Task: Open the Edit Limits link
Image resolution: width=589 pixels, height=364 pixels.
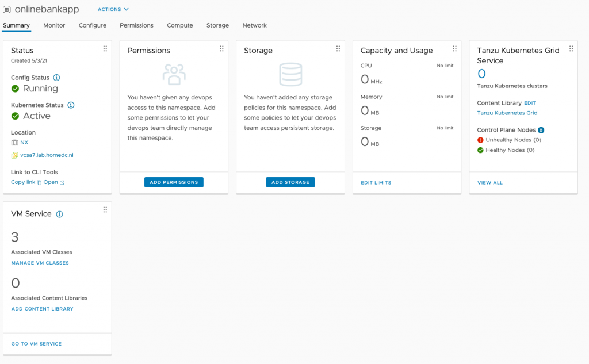Action: click(x=376, y=183)
